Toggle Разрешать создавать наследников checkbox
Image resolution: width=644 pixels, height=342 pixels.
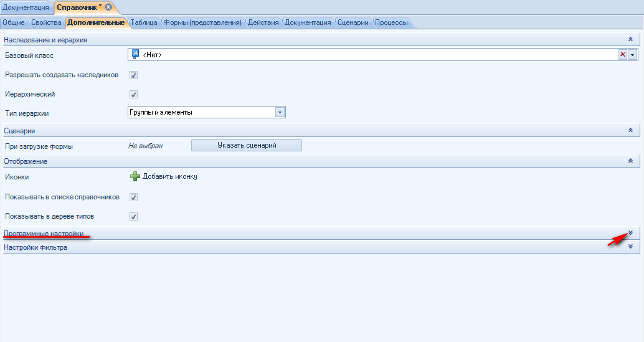click(133, 75)
